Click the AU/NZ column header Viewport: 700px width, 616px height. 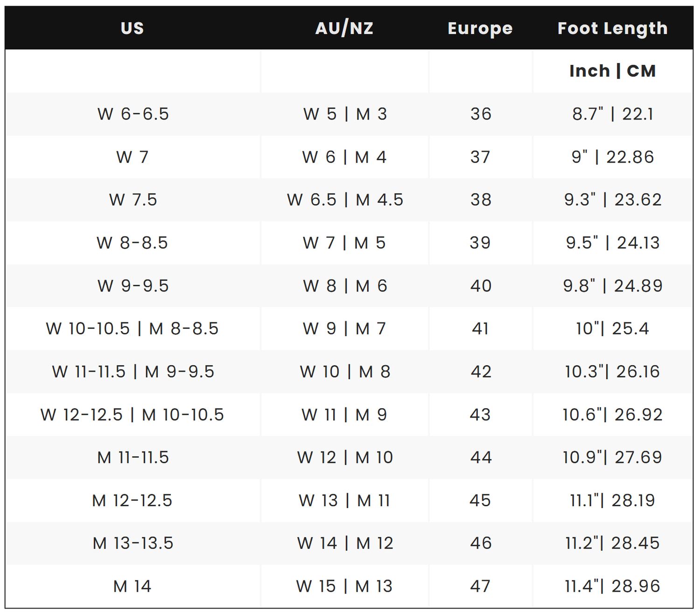tap(344, 28)
